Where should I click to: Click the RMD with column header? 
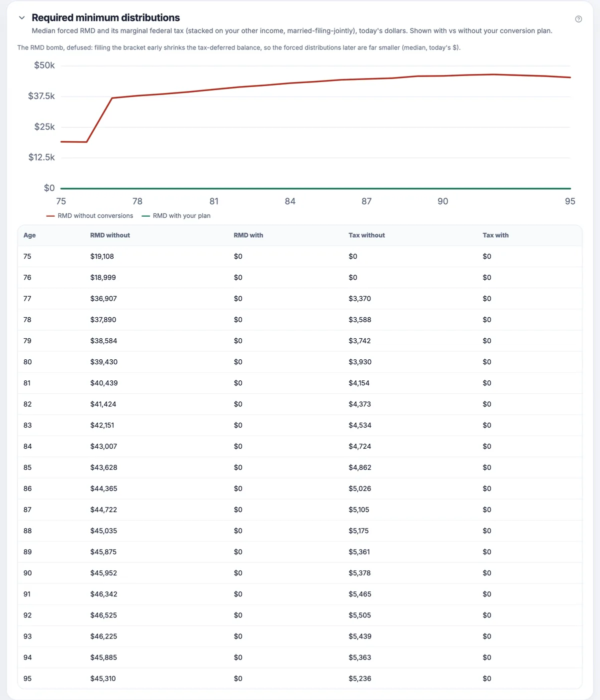tap(248, 235)
